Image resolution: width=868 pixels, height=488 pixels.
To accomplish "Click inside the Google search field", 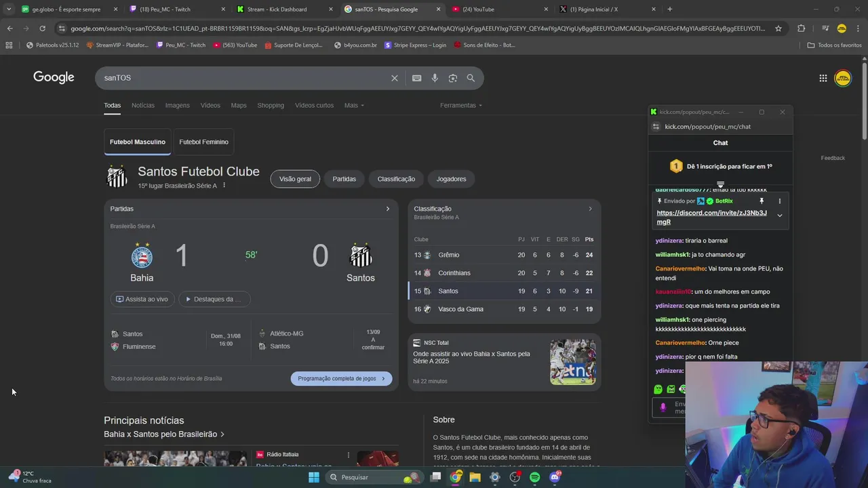I will [244, 78].
